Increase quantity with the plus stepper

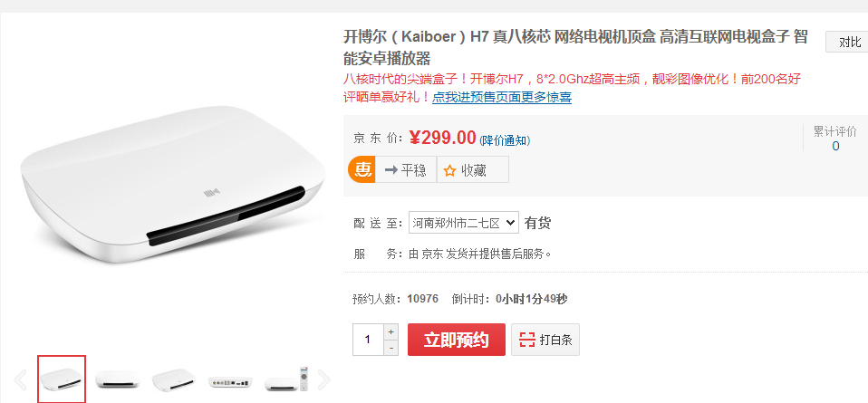[391, 331]
